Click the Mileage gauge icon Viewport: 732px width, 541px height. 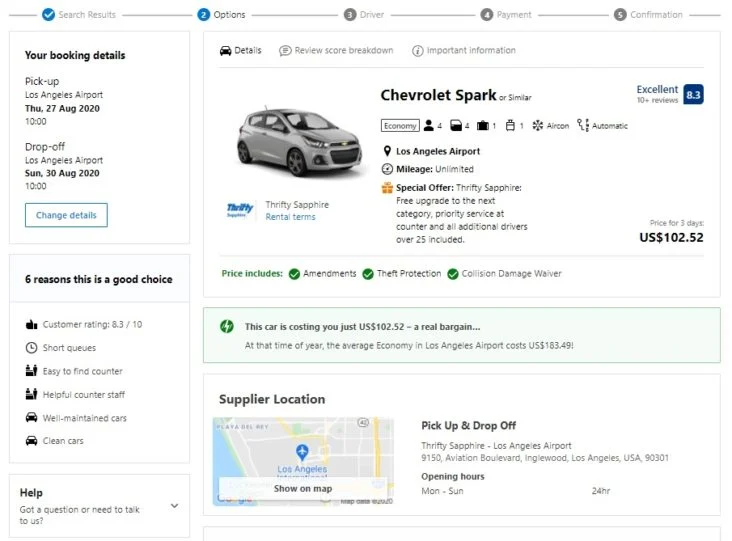pyautogui.click(x=387, y=169)
